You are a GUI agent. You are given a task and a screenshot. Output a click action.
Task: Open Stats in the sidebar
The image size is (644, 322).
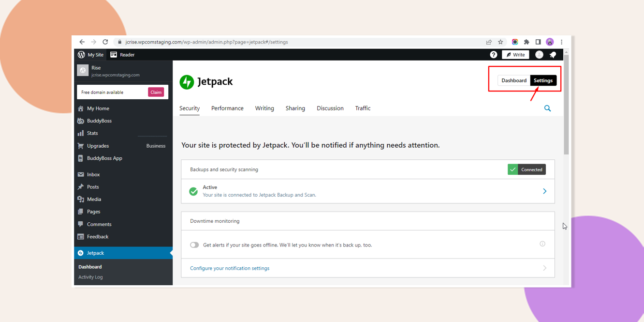pos(92,133)
